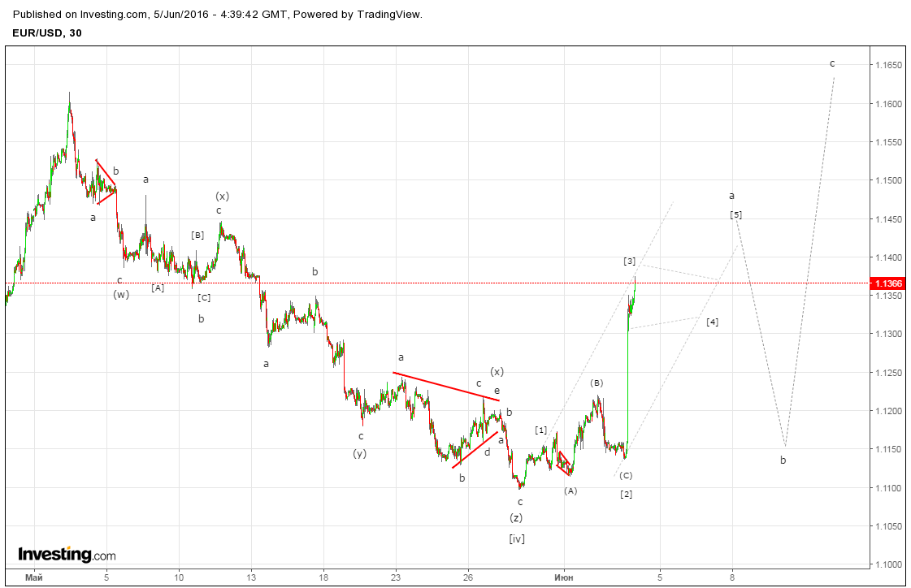Screen dimensions: 911x588
Task: Select the [C] wave label
Action: point(204,297)
